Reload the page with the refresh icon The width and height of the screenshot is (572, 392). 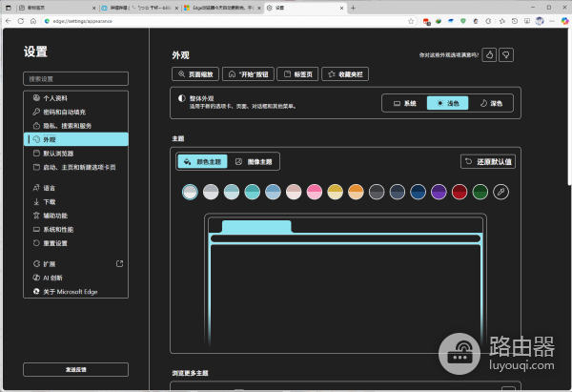(x=21, y=21)
